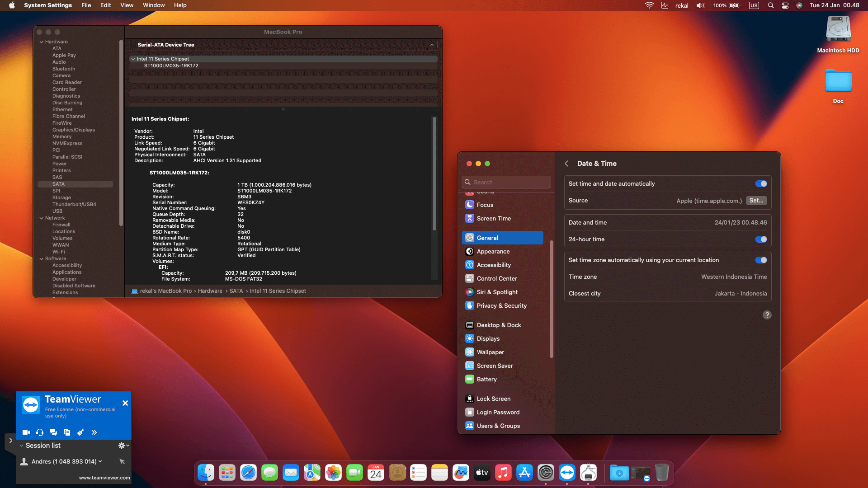This screenshot has width=868, height=488.
Task: Click the Set button next to Apple time source
Action: pyautogui.click(x=756, y=201)
